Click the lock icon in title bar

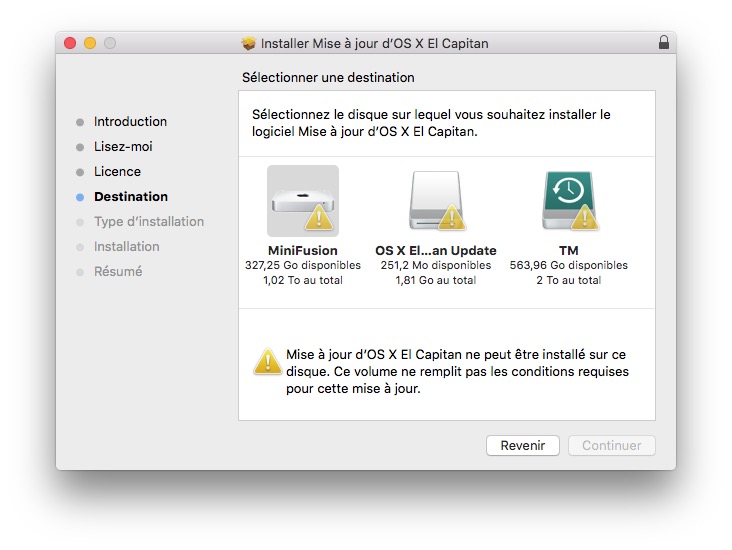(x=664, y=42)
